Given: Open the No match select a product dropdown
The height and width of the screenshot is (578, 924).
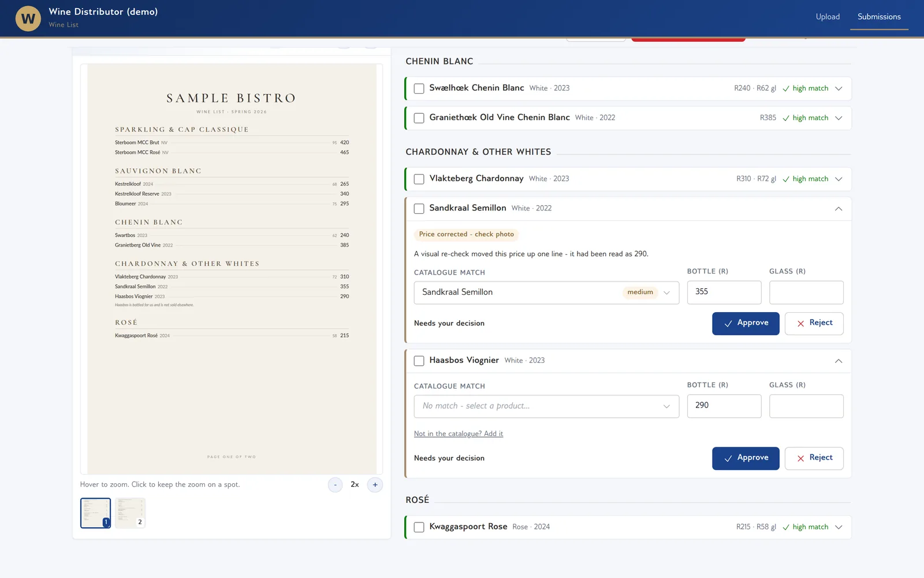Looking at the screenshot, I should click(546, 406).
